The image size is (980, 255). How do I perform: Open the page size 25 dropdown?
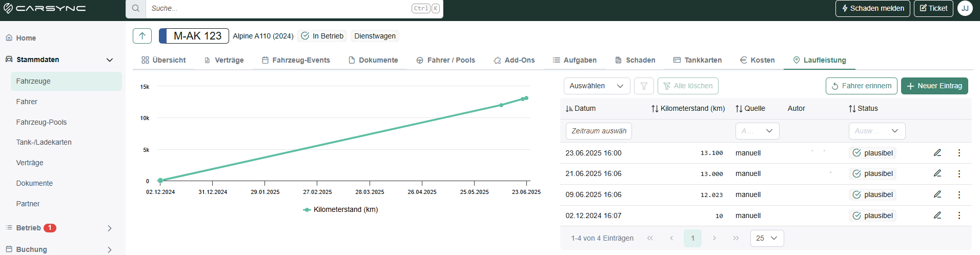767,238
